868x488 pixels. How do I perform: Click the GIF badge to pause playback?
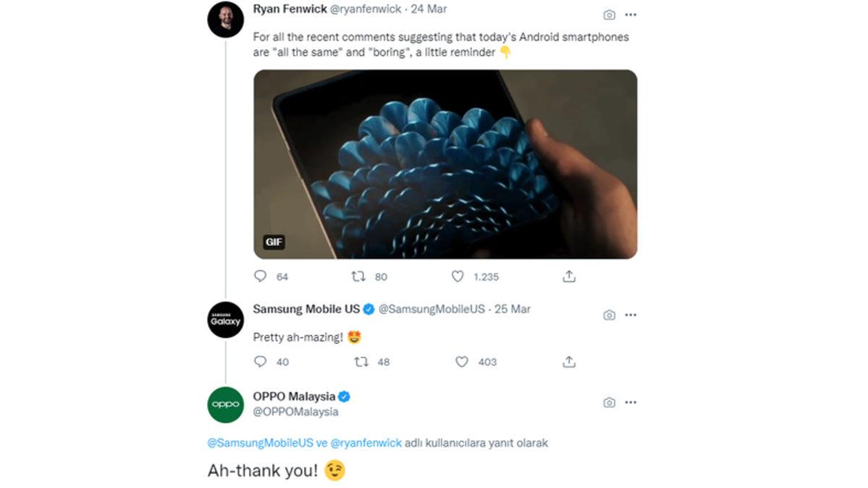273,242
